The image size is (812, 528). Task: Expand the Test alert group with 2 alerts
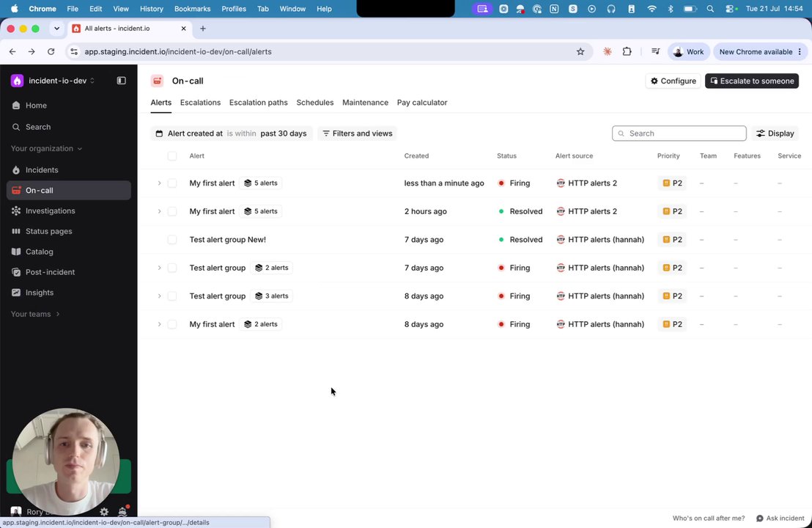click(x=159, y=268)
